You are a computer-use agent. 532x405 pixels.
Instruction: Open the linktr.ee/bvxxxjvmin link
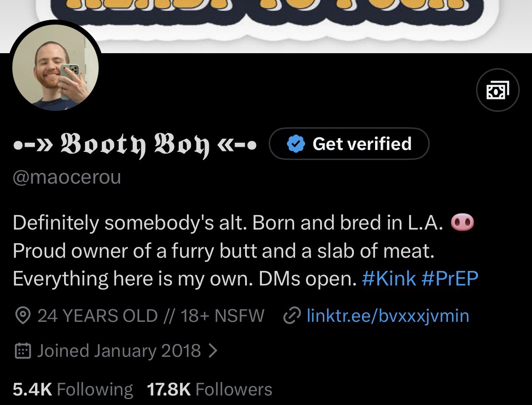[387, 315]
